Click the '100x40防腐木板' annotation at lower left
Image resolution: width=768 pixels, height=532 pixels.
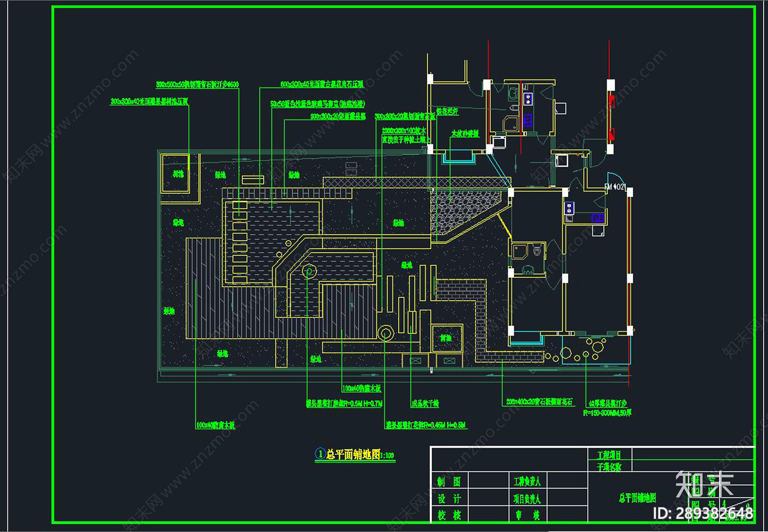[x=216, y=425]
